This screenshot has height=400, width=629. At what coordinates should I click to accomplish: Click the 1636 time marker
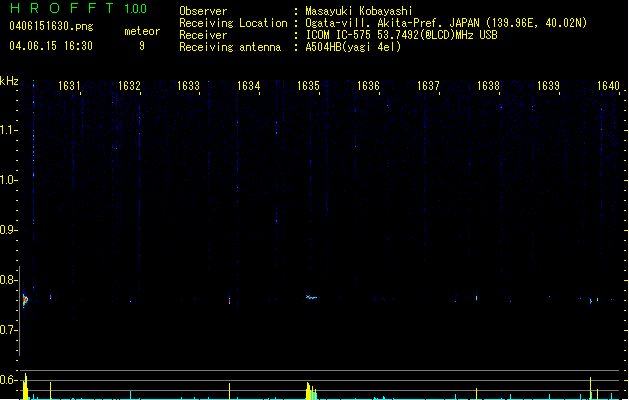(368, 86)
